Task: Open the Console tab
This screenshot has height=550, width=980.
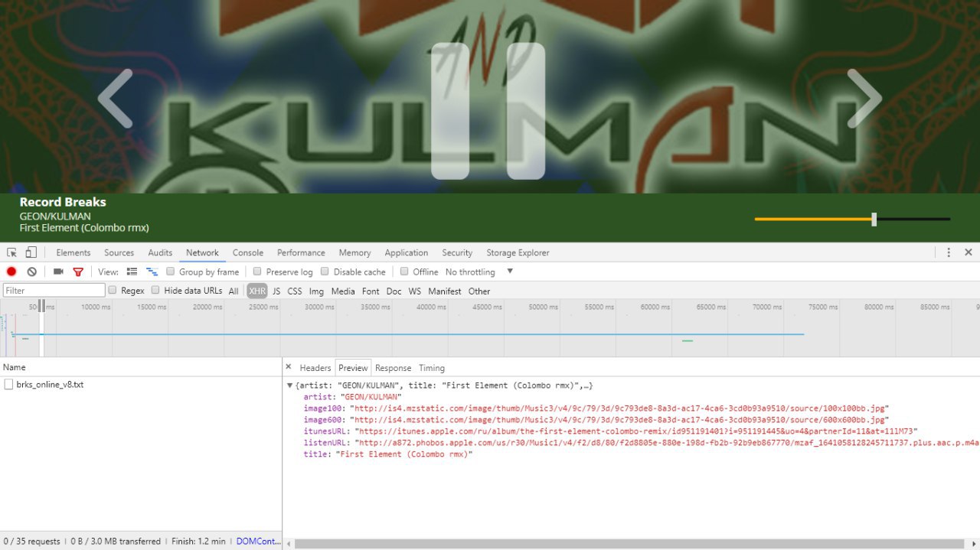Action: [x=248, y=252]
